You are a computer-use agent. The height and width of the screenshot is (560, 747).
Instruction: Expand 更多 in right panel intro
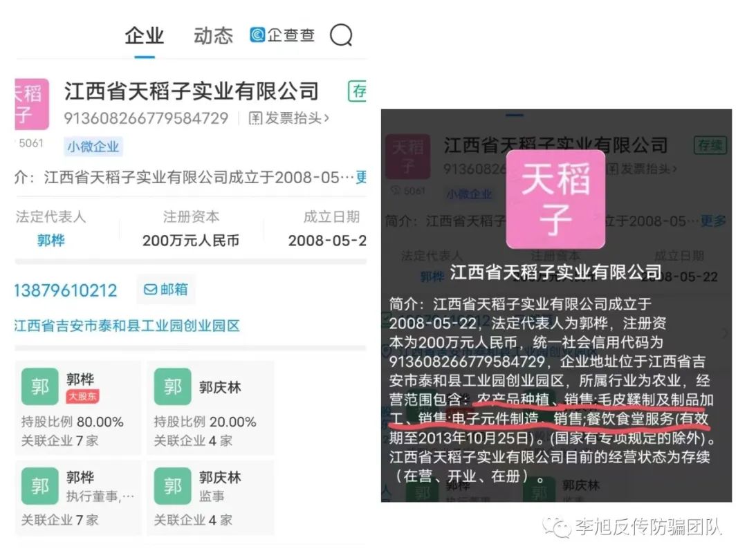pyautogui.click(x=714, y=221)
